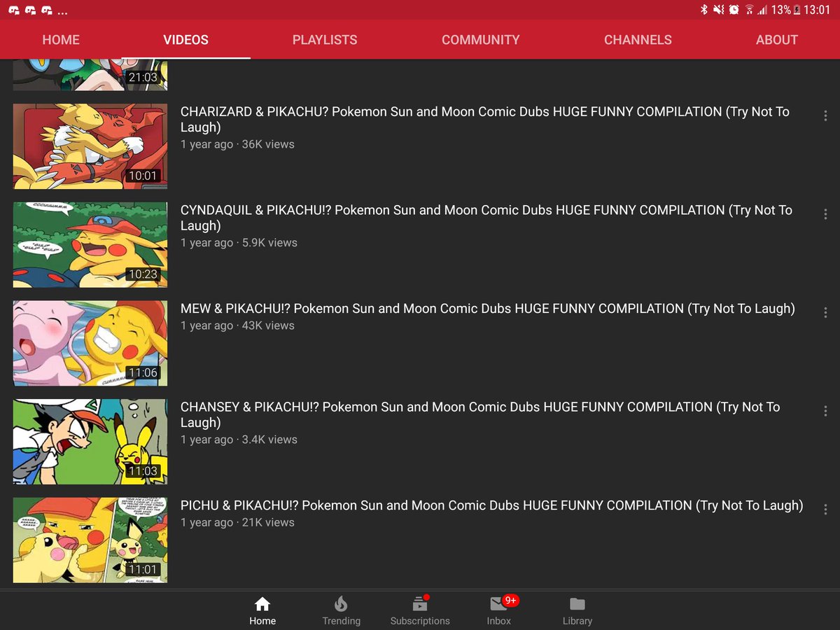Viewport: 840px width, 630px height.
Task: Play the 11:06 Mew thumbnail video
Action: coord(90,343)
